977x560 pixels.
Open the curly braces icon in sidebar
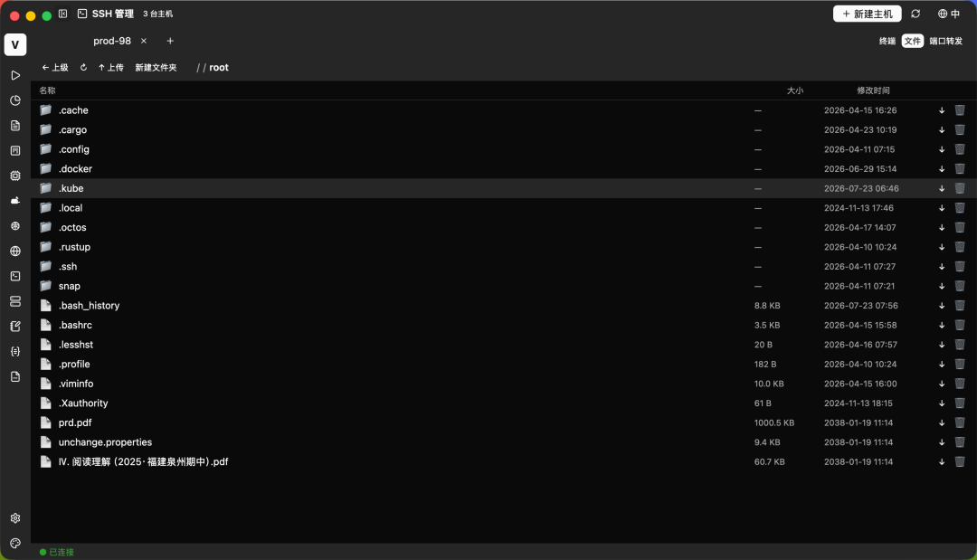click(x=15, y=351)
